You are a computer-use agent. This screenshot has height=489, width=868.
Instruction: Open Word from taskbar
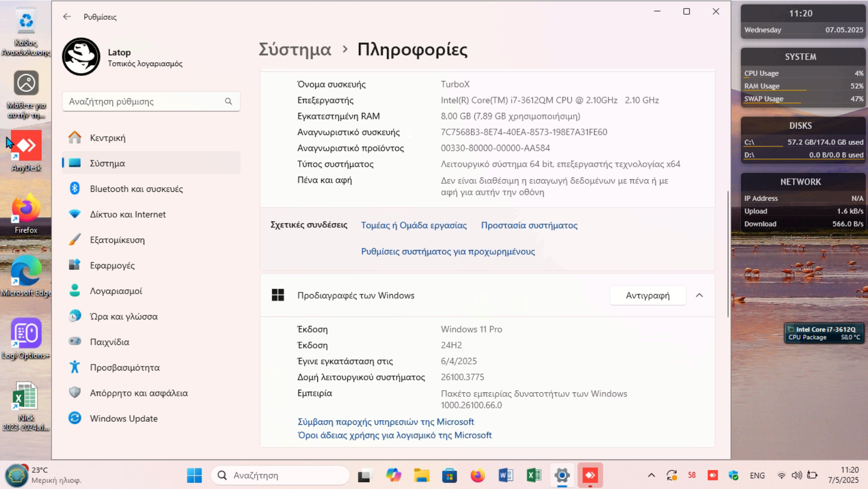[506, 475]
